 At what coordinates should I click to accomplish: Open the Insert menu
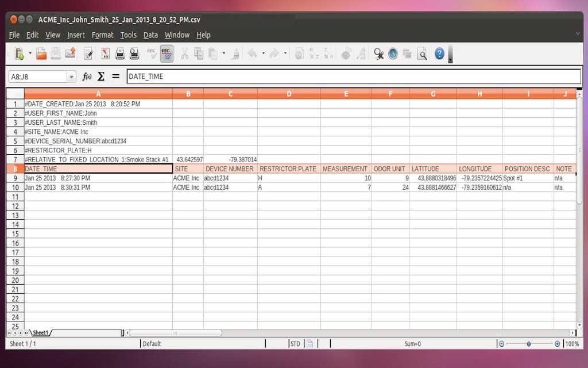[x=76, y=35]
